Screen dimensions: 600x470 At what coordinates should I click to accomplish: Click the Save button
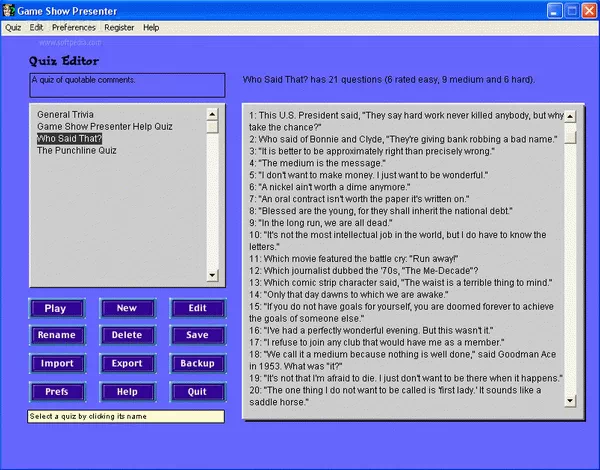[x=197, y=336]
